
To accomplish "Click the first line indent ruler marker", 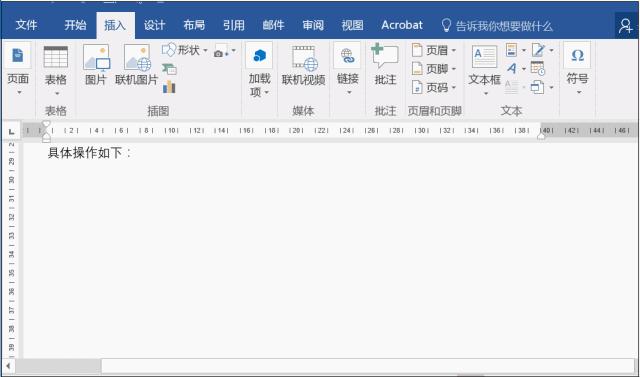I will tap(46, 124).
